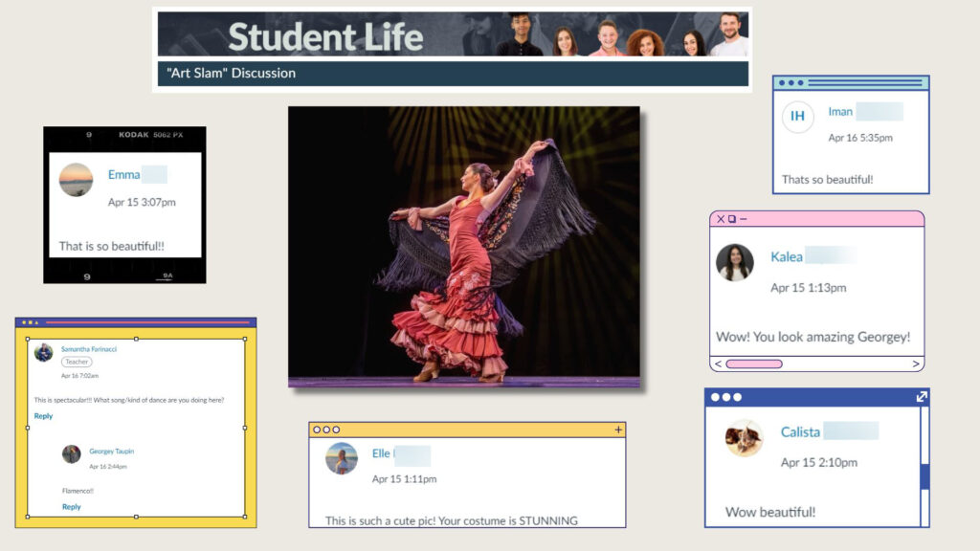Click the Student Life banner heading
Image resolution: width=980 pixels, height=551 pixels.
tap(325, 36)
